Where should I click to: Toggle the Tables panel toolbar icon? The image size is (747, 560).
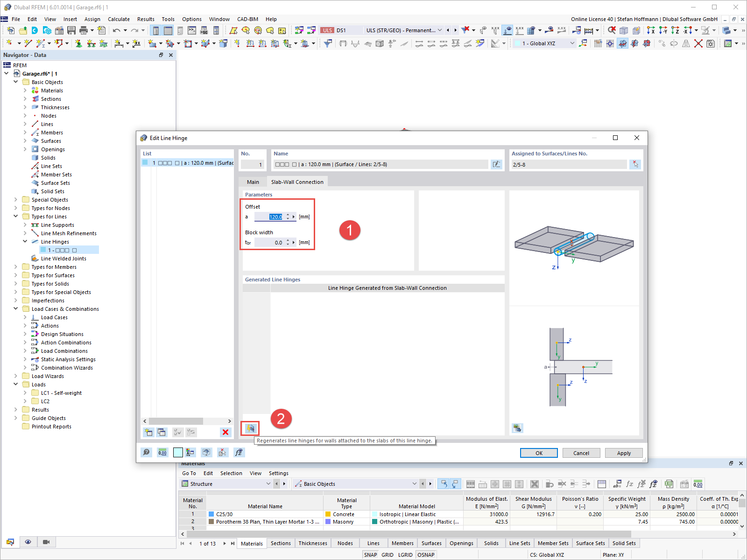168,30
